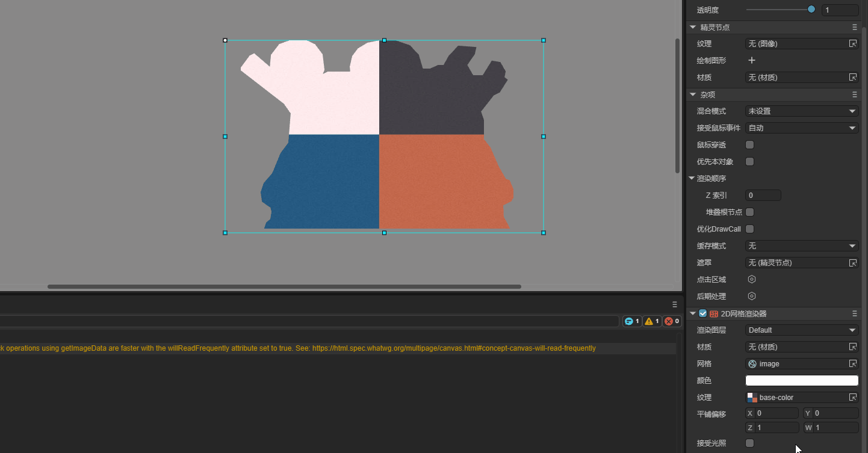Open the 2D网格渲染器 component menu icon
The width and height of the screenshot is (868, 453).
[x=854, y=313]
